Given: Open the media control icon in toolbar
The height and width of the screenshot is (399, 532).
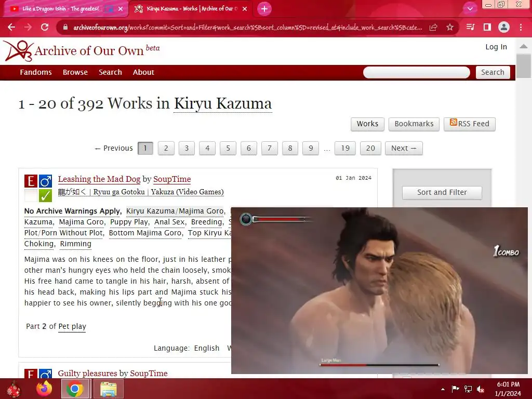Looking at the screenshot, I should (x=470, y=27).
